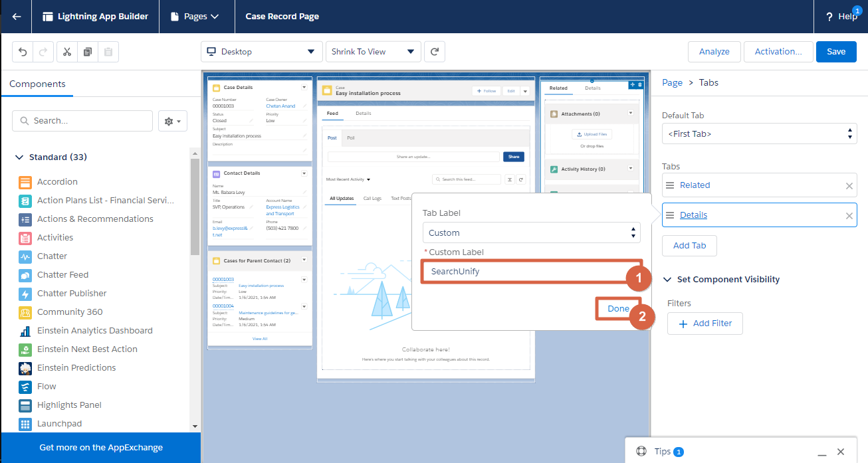
Task: Open the Desktop form factor dropdown
Action: coord(261,52)
